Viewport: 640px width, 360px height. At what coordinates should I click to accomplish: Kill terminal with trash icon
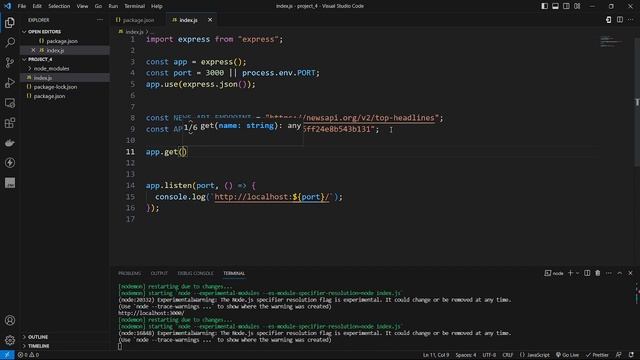598,273
